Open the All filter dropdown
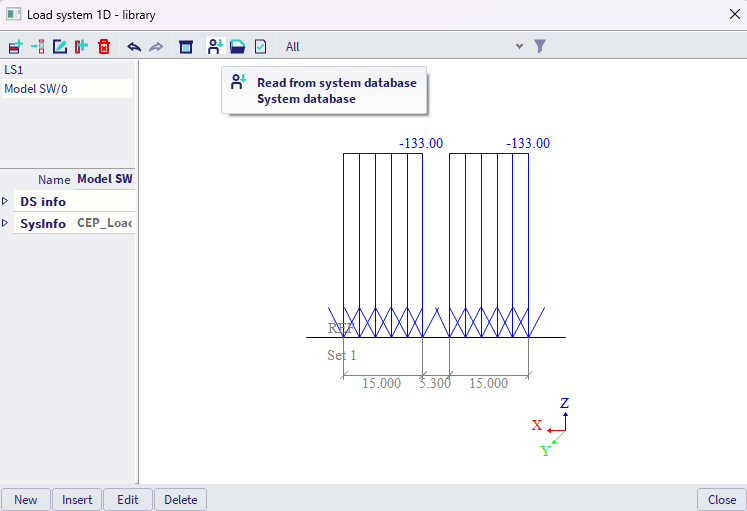Screen dimensions: 747x511 click(x=518, y=46)
